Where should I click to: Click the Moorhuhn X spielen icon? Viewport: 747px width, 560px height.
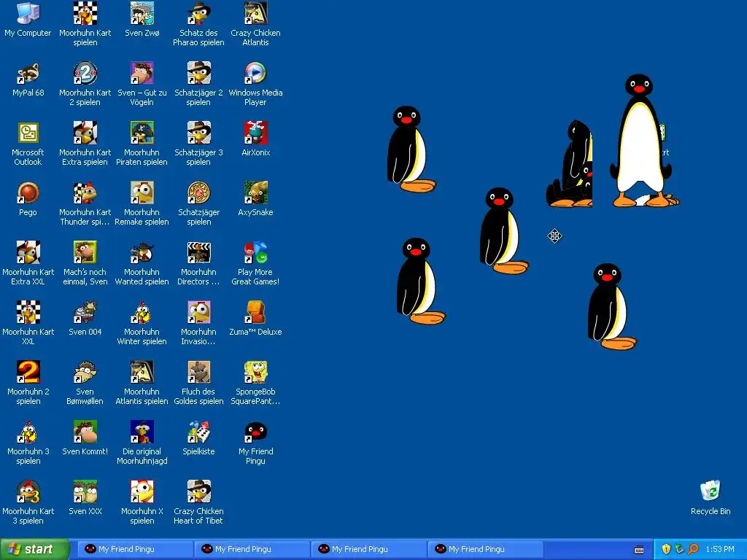tap(142, 491)
